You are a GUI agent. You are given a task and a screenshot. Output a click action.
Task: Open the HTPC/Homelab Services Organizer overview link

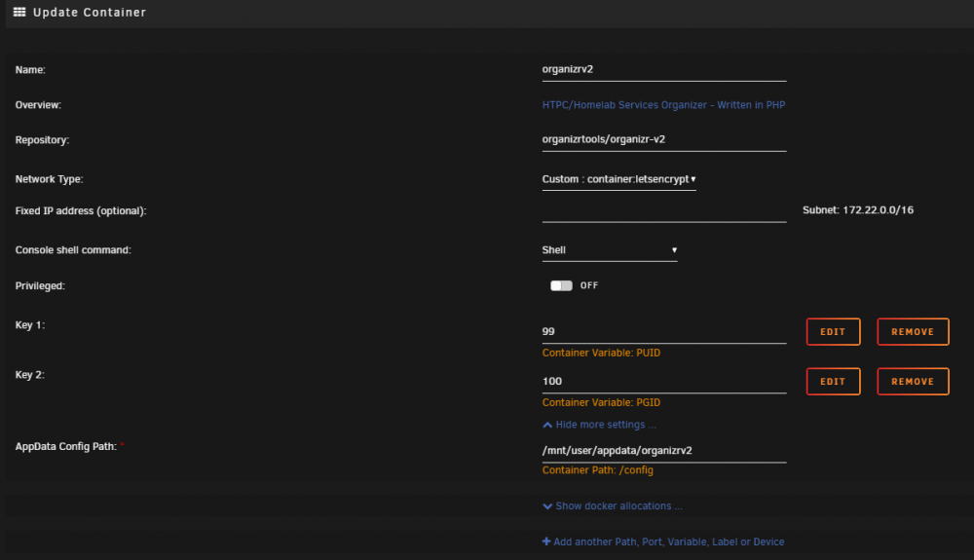point(663,105)
